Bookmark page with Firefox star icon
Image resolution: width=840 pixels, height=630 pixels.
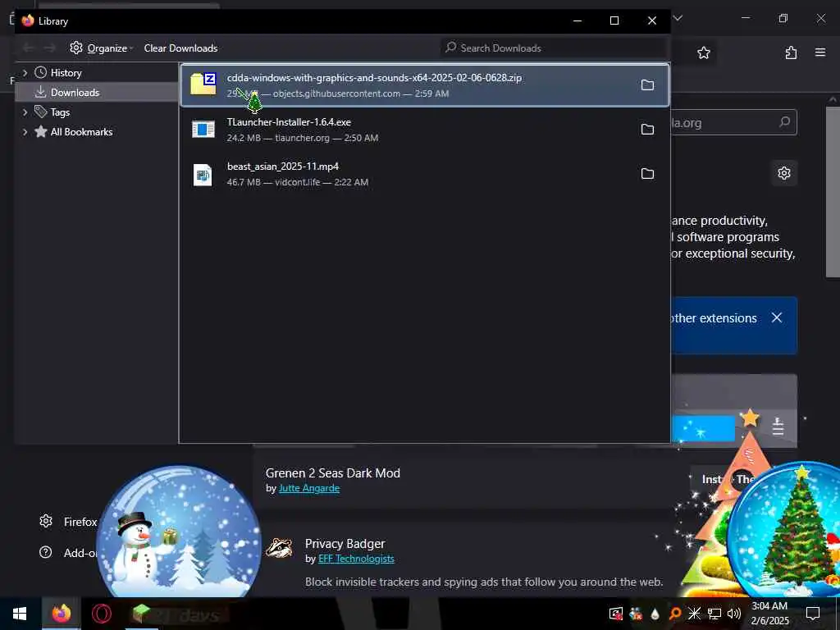click(703, 52)
